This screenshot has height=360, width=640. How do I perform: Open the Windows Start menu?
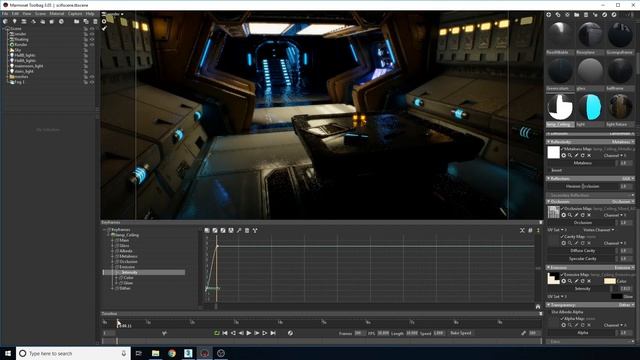tap(8, 353)
